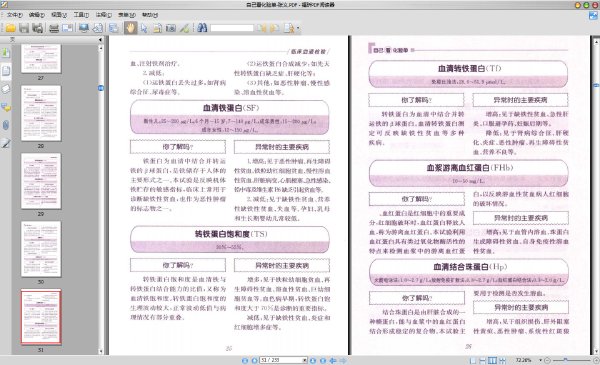The width and height of the screenshot is (600, 365).
Task: Click thumbnail panel scroll-up arrow
Action: click(101, 48)
